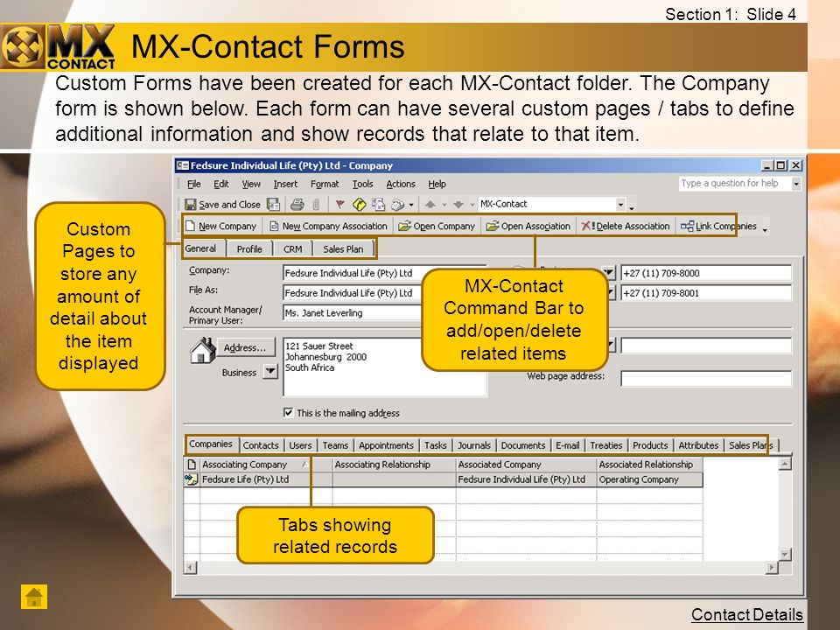The height and width of the screenshot is (630, 840).
Task: Select the Contacts related-records tab
Action: (261, 445)
